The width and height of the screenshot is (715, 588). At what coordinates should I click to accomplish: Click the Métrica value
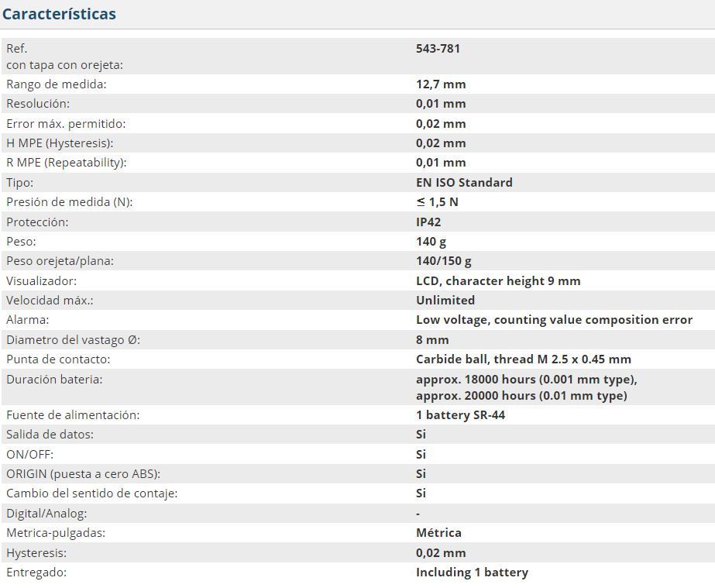(438, 532)
